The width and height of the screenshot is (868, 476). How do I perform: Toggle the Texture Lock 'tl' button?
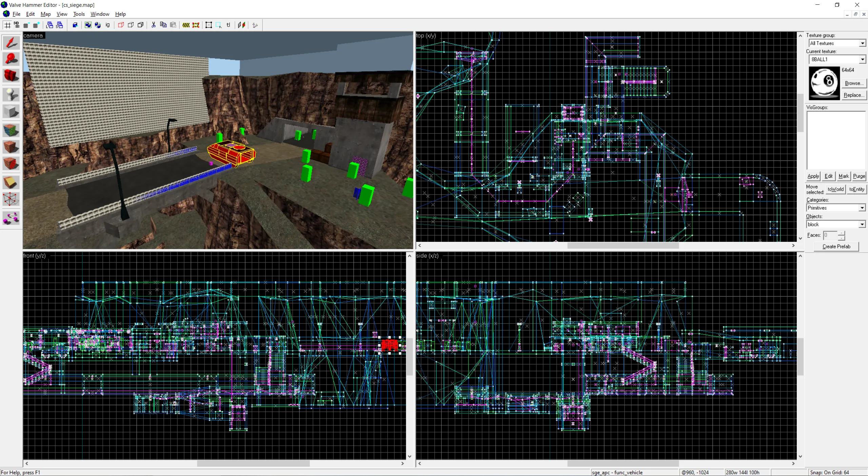(x=228, y=25)
